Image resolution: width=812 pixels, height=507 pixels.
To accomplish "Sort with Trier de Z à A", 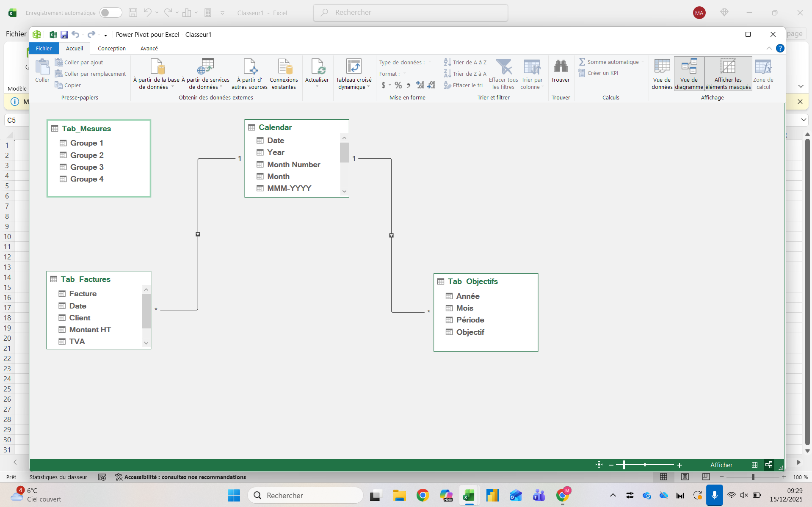I will (x=465, y=74).
